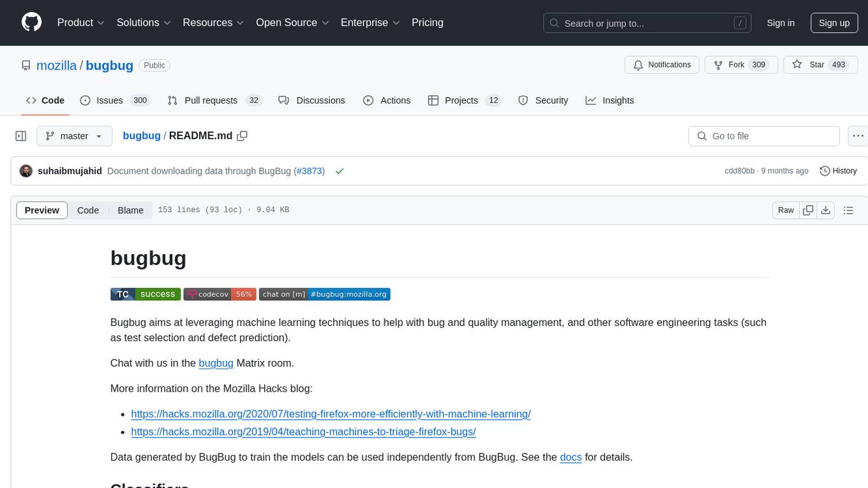Expand the Solutions menu
Viewport: 868px width, 488px height.
pos(144,22)
